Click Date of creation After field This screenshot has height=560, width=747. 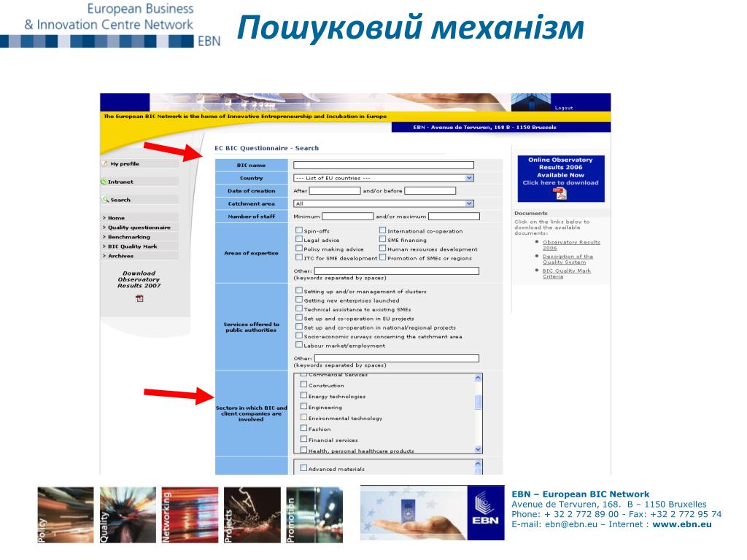click(335, 190)
